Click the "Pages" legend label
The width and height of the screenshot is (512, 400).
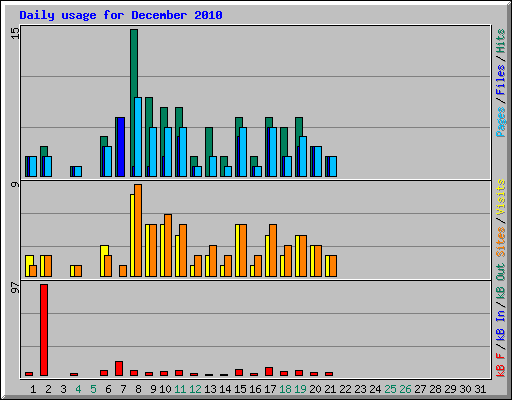click(500, 122)
